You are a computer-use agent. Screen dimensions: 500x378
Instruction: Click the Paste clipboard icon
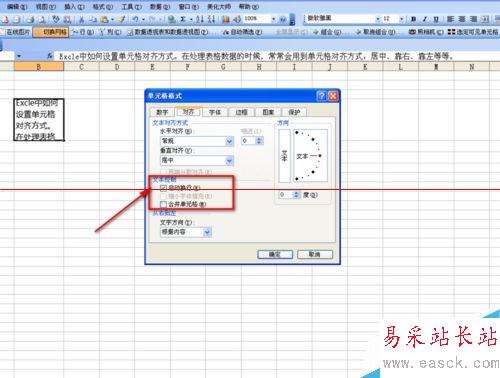click(x=104, y=19)
